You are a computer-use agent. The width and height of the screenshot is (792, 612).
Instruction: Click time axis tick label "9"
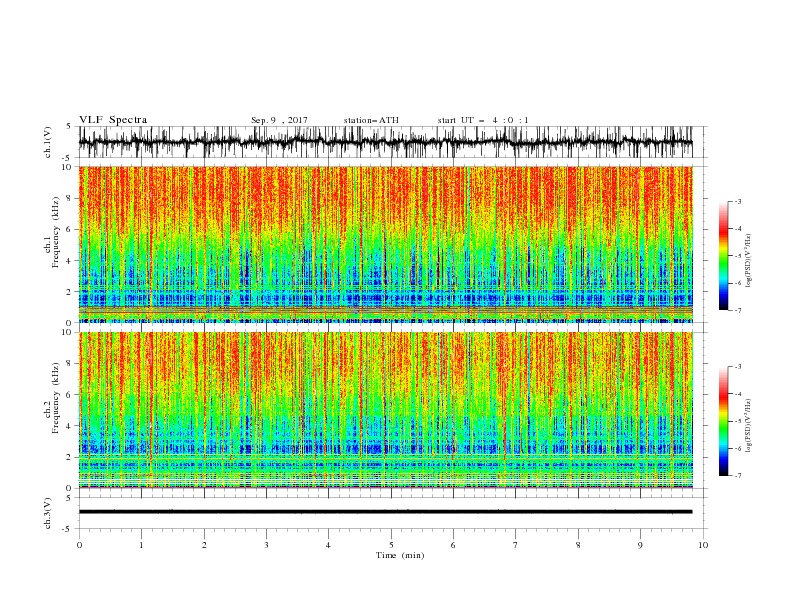(x=640, y=545)
